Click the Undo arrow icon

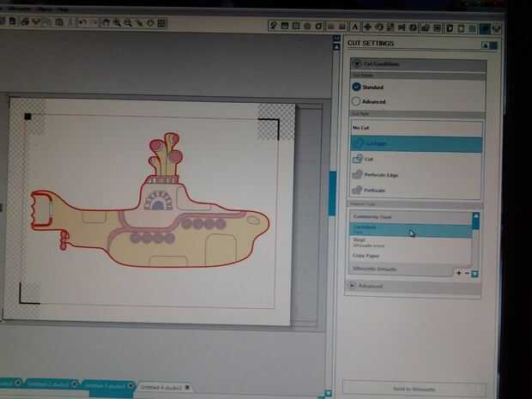click(82, 22)
